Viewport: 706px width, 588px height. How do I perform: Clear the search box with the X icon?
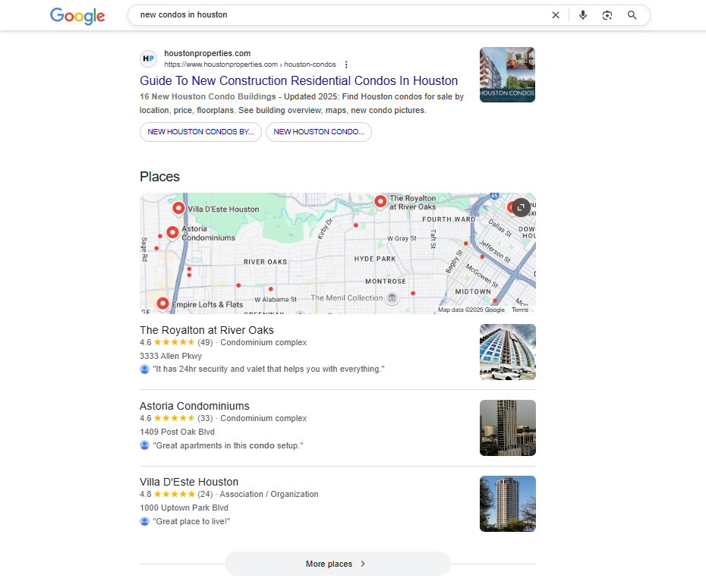point(556,15)
